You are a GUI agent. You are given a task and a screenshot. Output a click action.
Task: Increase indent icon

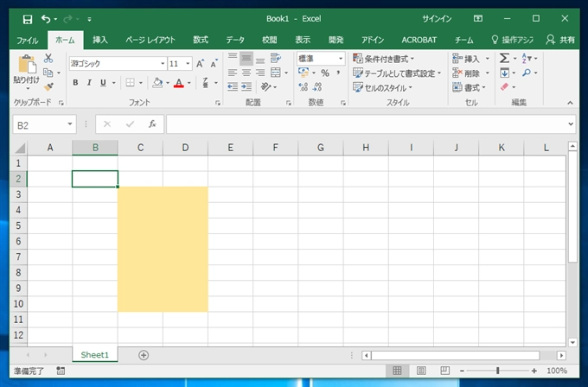(246, 87)
